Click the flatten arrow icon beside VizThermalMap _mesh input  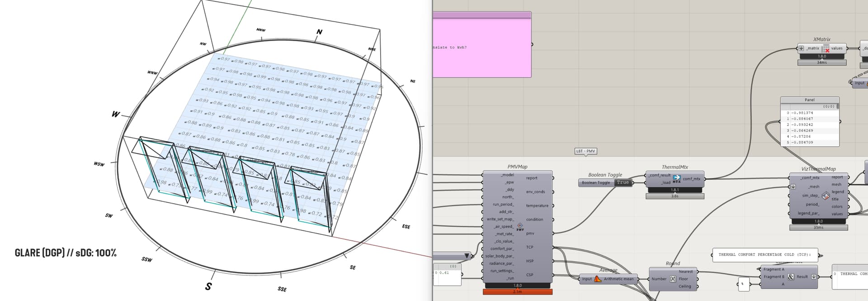(x=793, y=186)
